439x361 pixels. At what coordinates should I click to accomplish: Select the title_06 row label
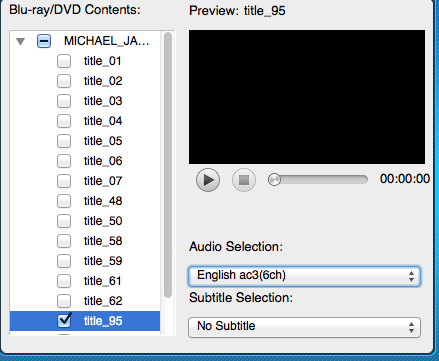[x=103, y=161]
